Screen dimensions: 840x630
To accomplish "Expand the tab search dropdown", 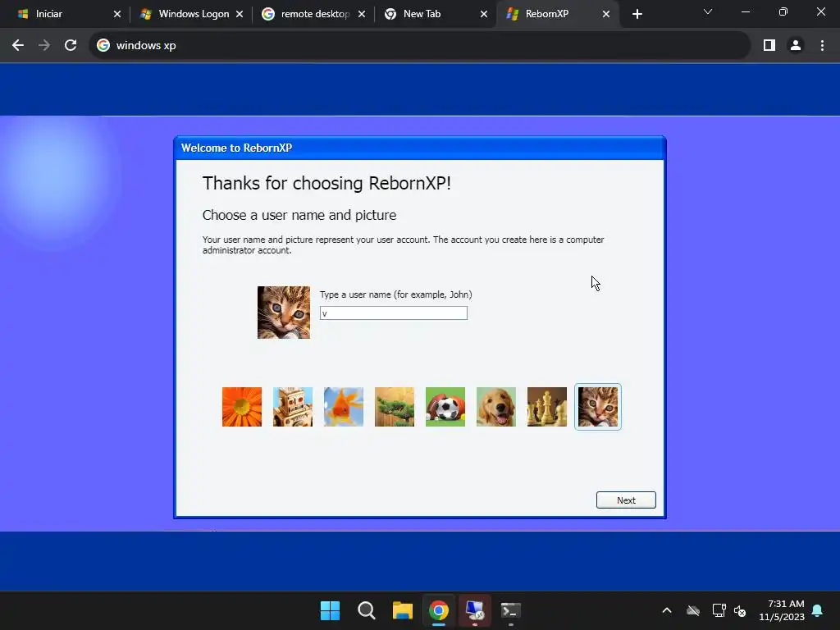I will (x=708, y=11).
